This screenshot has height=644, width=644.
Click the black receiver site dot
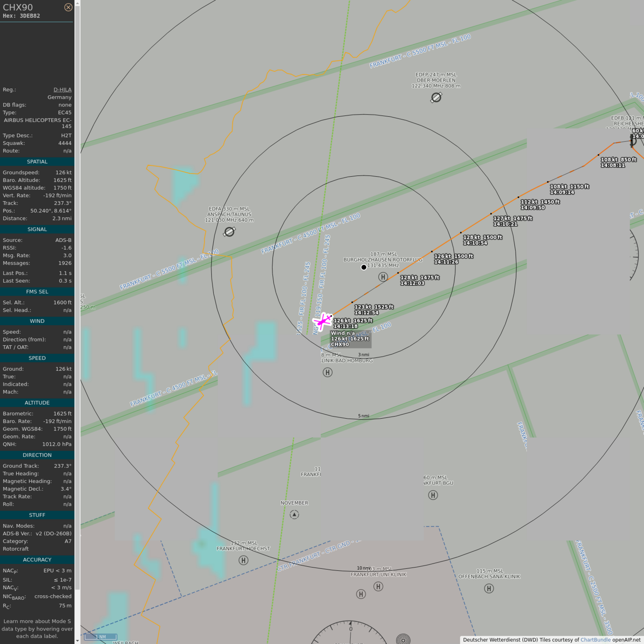[364, 267]
